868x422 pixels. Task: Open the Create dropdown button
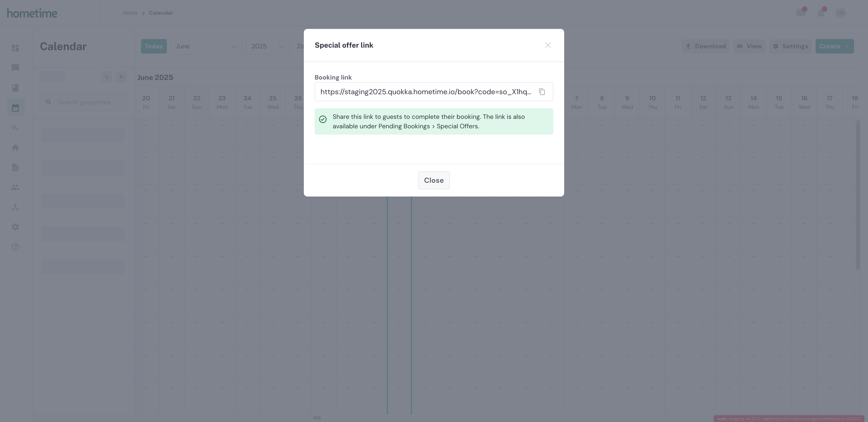[834, 47]
